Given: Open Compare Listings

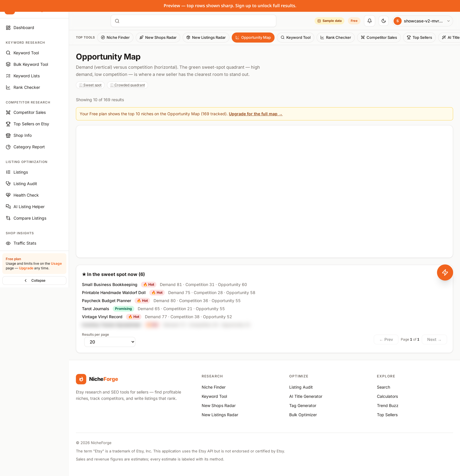Looking at the screenshot, I should pyautogui.click(x=34, y=218).
